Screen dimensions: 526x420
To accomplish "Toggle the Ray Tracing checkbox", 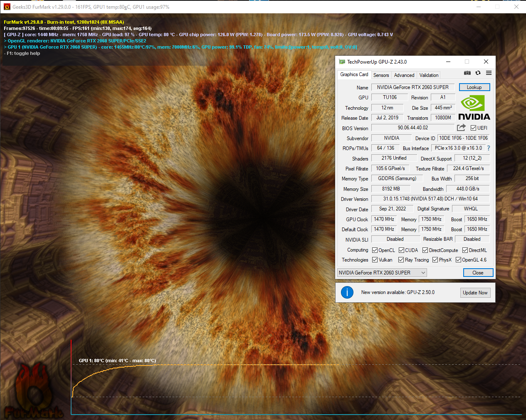I will coord(401,260).
